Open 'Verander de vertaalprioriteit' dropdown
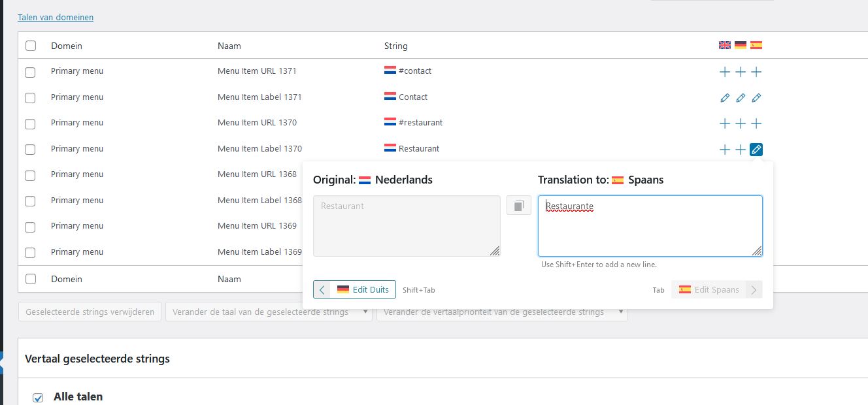Viewport: 868px width, 405px height. pos(502,312)
